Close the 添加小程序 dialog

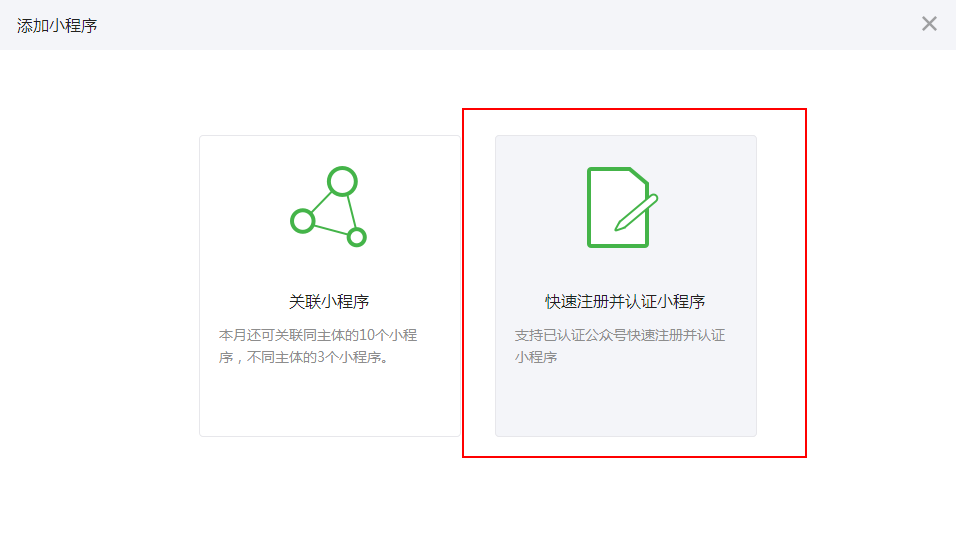pos(929,24)
